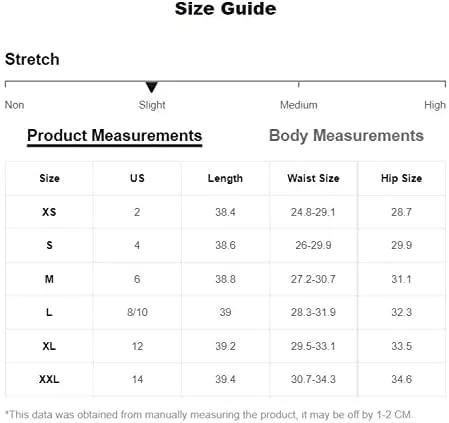Select the XS size row
The image size is (449, 423).
[225, 212]
